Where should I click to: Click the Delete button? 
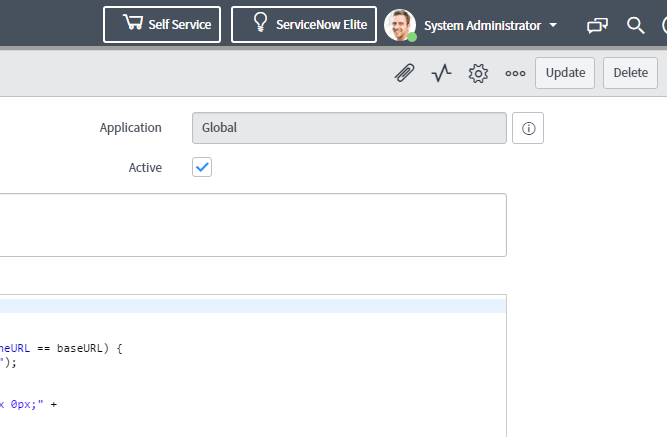click(630, 73)
